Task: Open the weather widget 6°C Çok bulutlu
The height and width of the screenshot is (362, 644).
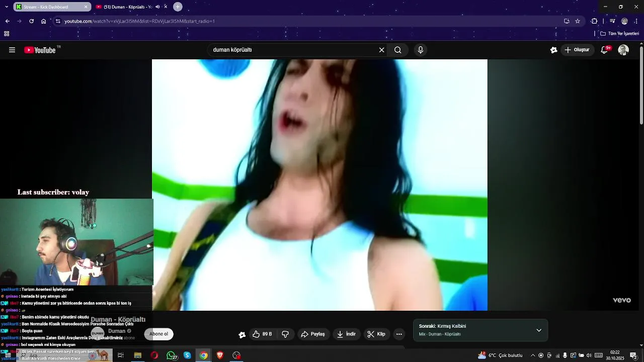Action: point(500,355)
